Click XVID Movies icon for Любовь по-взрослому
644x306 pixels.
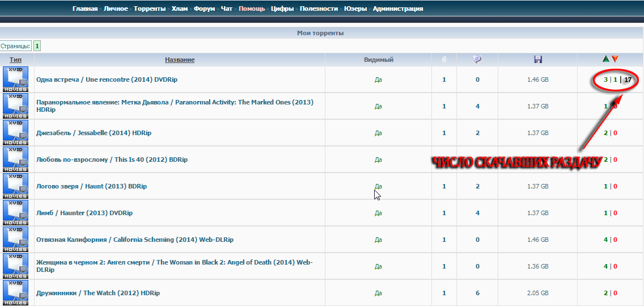click(16, 160)
